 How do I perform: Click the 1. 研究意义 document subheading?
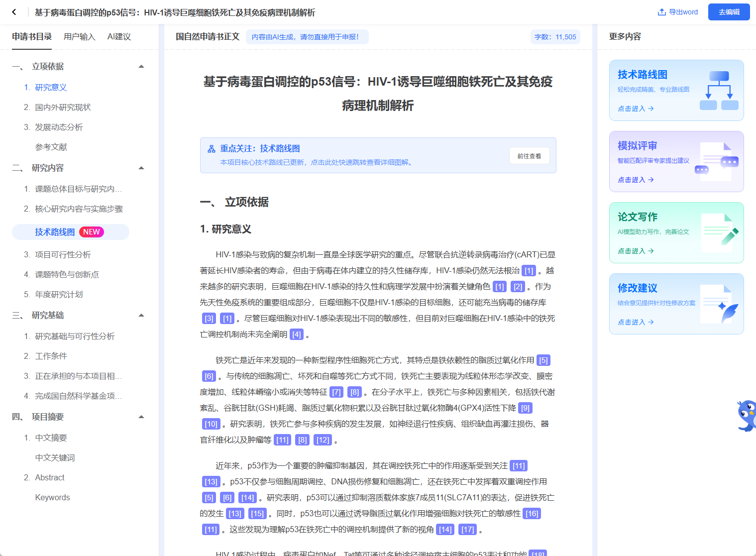[225, 229]
